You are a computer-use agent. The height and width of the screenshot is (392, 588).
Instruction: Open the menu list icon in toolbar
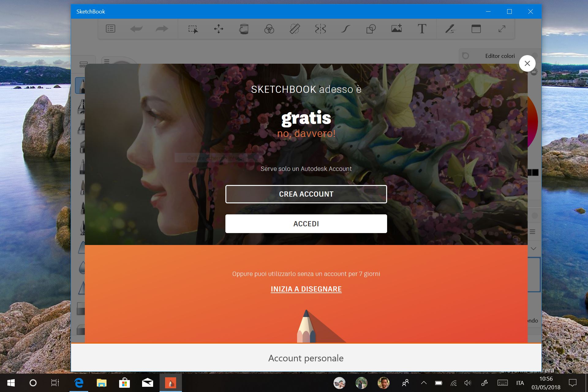(110, 29)
